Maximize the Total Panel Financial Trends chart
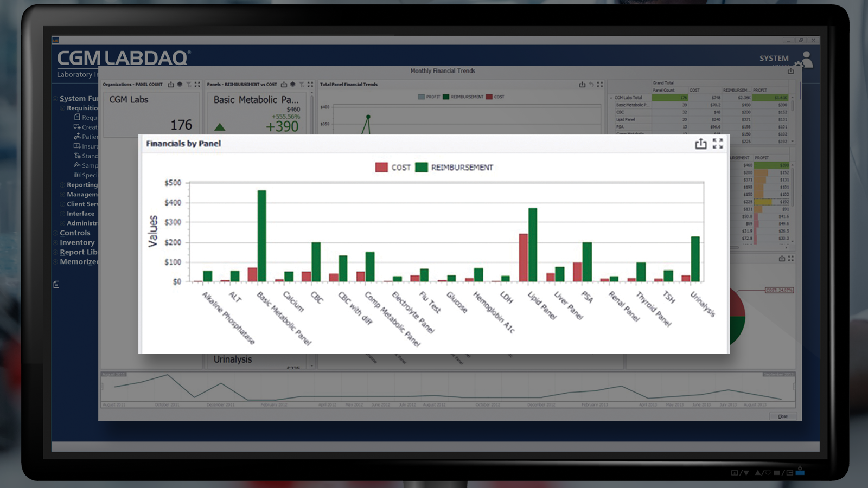 [x=599, y=84]
